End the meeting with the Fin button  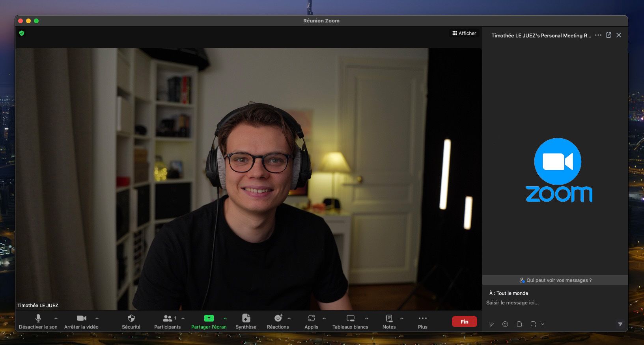pyautogui.click(x=465, y=322)
